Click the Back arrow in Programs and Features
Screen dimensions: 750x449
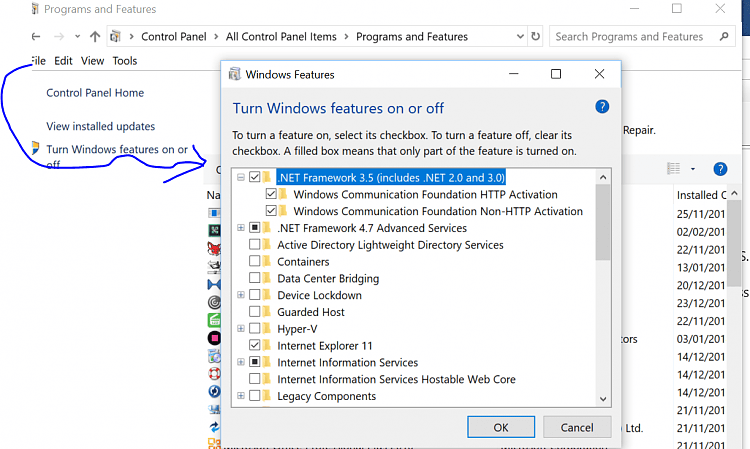pos(36,37)
